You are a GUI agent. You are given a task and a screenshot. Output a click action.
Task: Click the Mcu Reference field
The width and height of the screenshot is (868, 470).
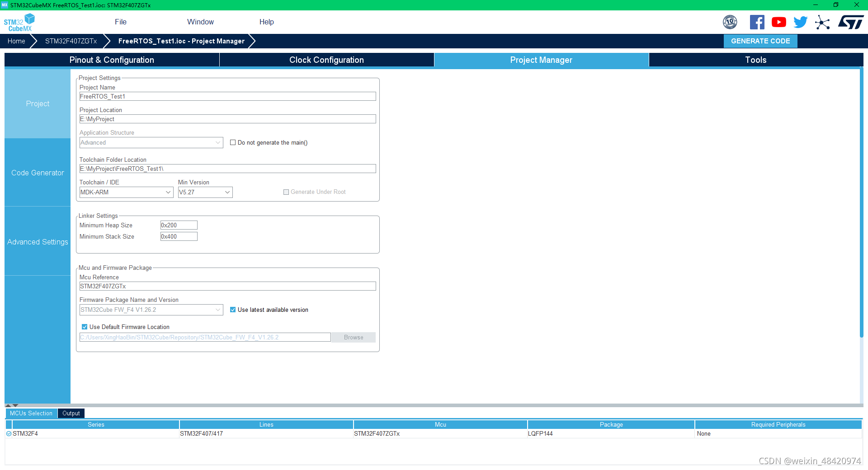click(x=227, y=286)
